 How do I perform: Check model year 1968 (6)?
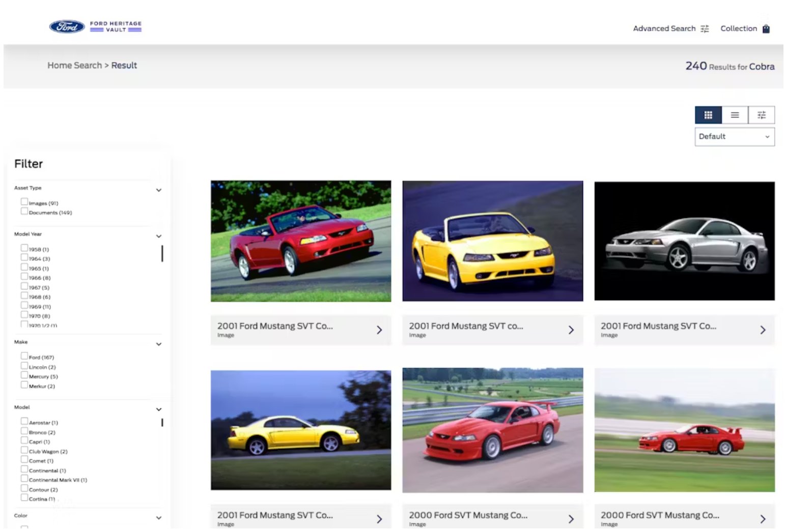tap(24, 295)
